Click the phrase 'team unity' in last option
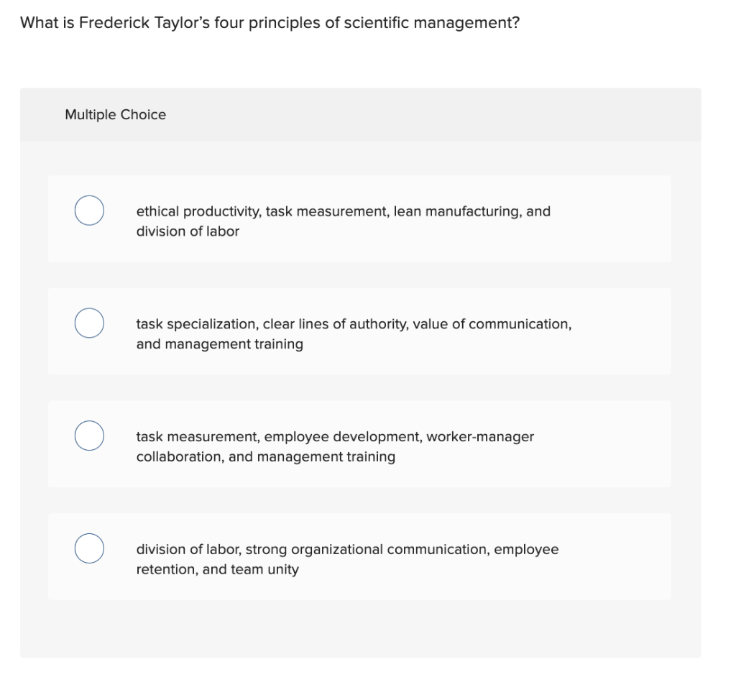Image resolution: width=736 pixels, height=700 pixels. pos(270,569)
